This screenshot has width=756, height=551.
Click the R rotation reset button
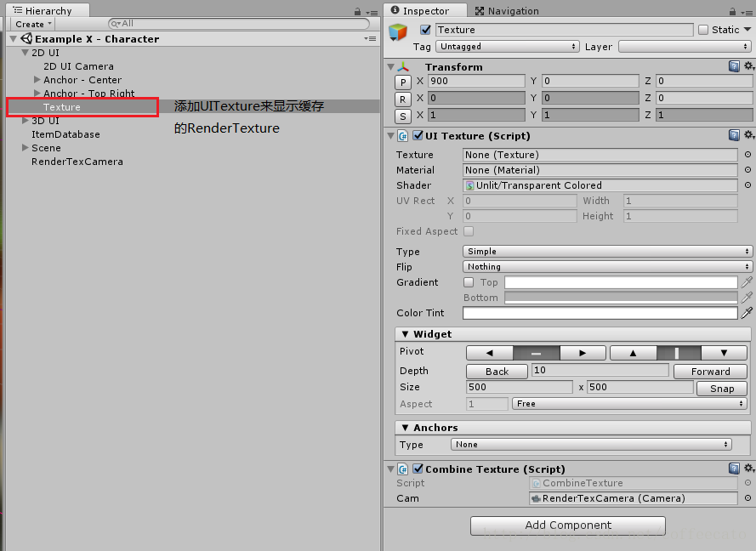pyautogui.click(x=403, y=99)
